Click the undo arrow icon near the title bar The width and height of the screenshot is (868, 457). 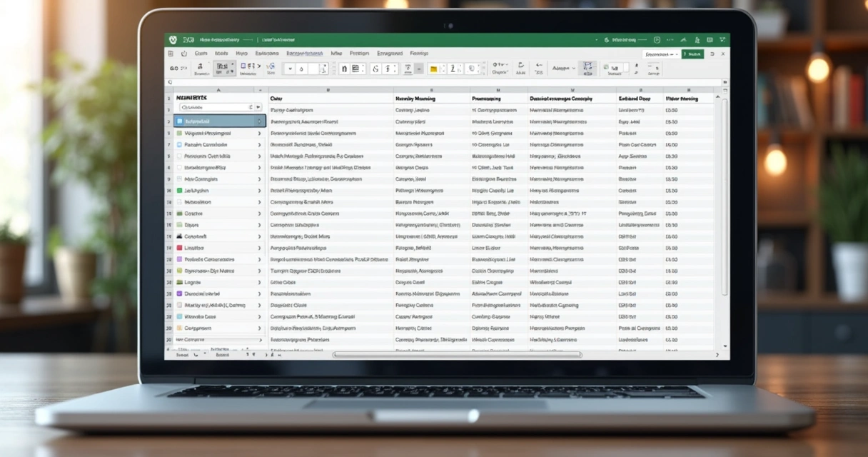(x=183, y=53)
